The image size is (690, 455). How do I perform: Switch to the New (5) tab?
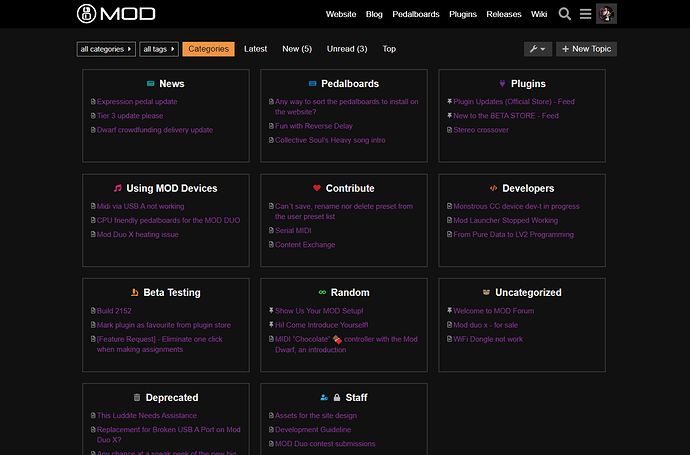pos(297,49)
